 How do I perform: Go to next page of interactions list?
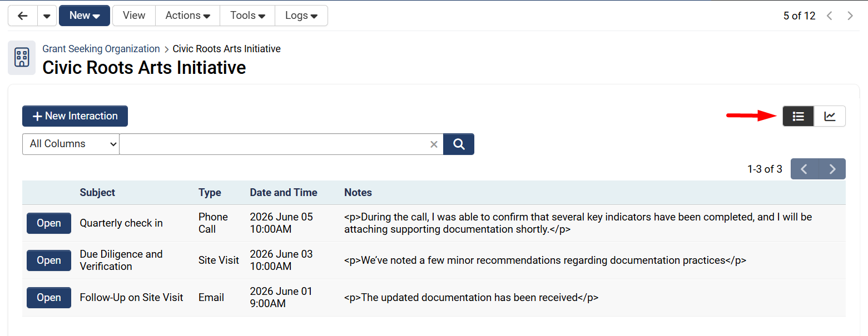(832, 169)
